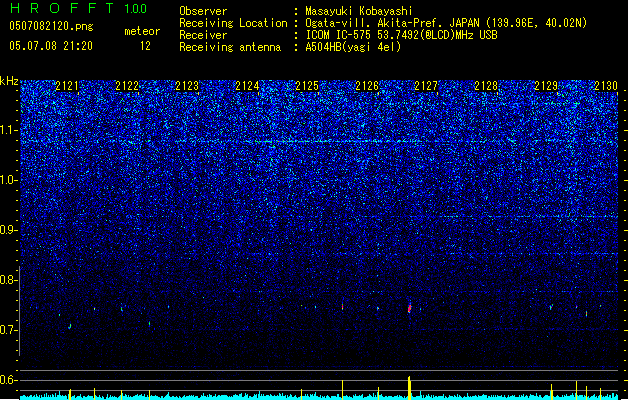Click the 2122 time marker
The width and height of the screenshot is (629, 400).
point(127,86)
